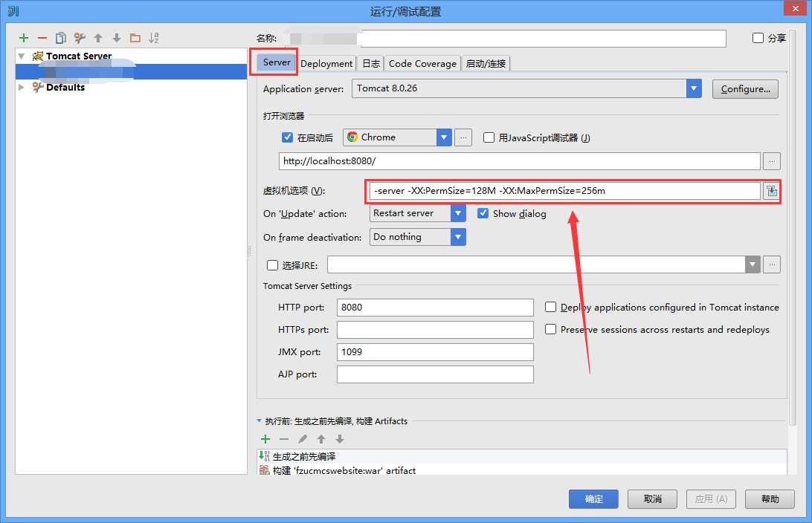Open the Code Coverage tab
Screen dimensions: 812x523
[422, 64]
